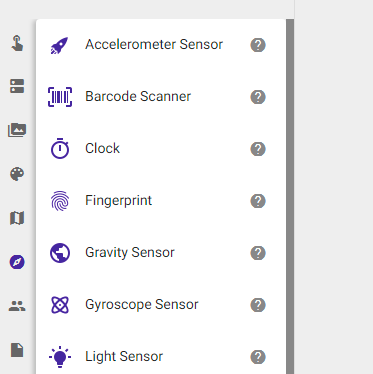Click help icon for Accelerometer Sensor
This screenshot has height=374, width=373.
258,45
